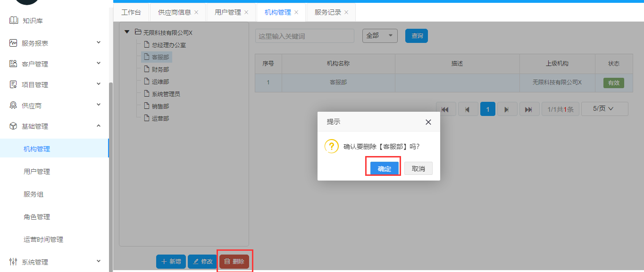
Task: Expand the 系统管理 sidebar menu
Action: tap(99, 262)
